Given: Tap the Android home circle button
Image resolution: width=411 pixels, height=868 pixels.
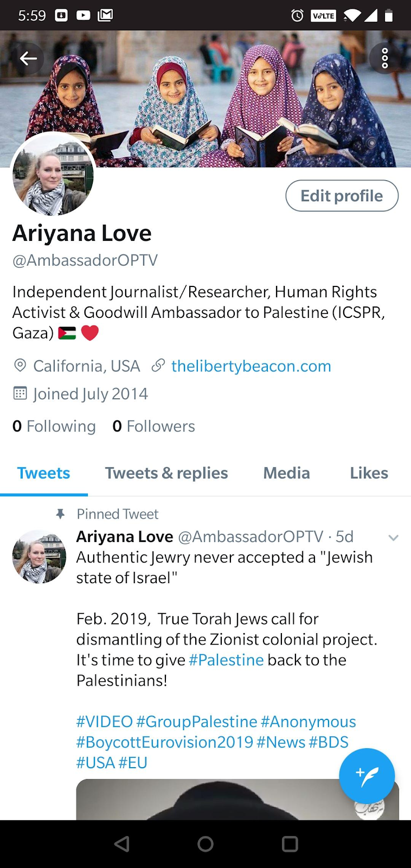Looking at the screenshot, I should click(206, 844).
